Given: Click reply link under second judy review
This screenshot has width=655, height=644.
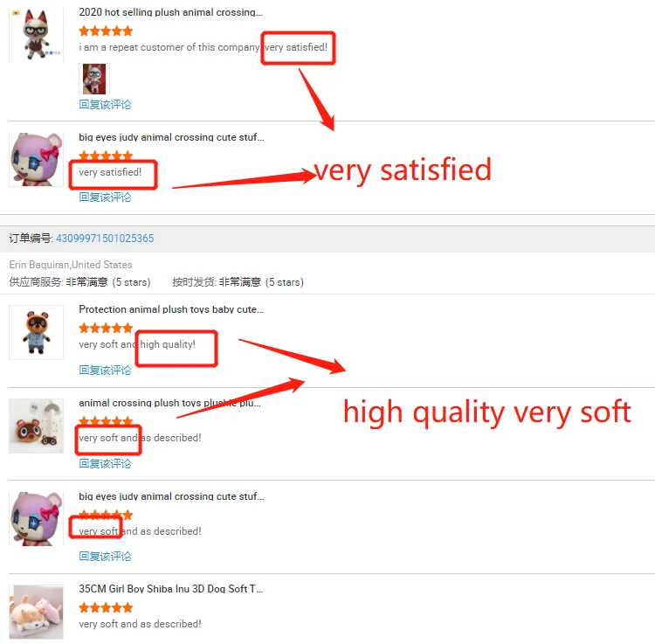Looking at the screenshot, I should [105, 557].
